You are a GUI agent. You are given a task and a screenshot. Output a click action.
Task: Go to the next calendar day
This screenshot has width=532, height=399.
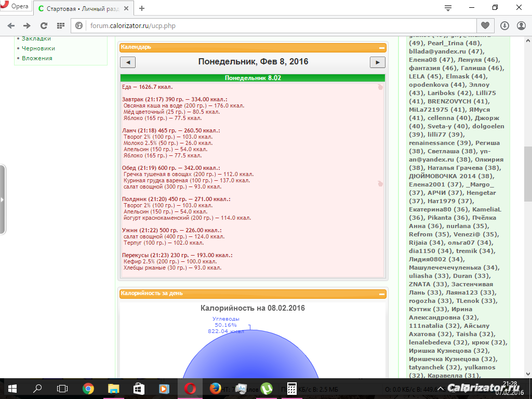tap(377, 62)
